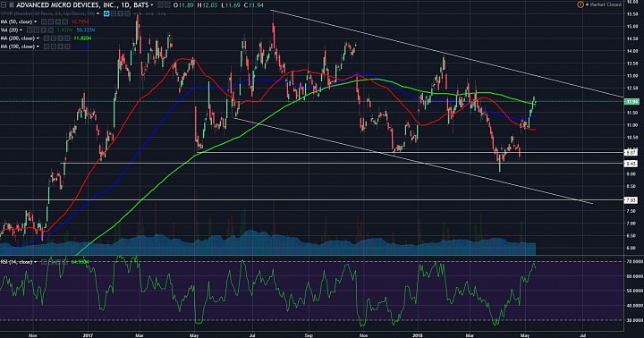Screen dimensions: 644x338
Task: Hide the Vol (20) indicator
Action: coord(30,30)
